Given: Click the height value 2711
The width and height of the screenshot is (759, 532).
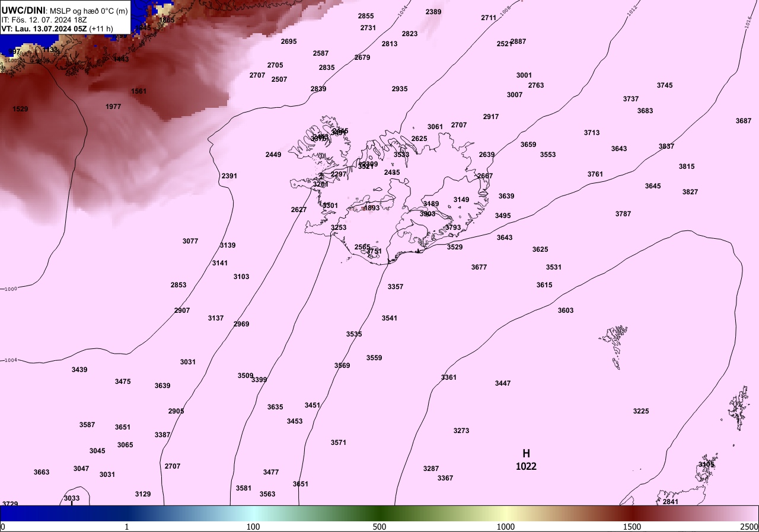Looking at the screenshot, I should (x=489, y=18).
